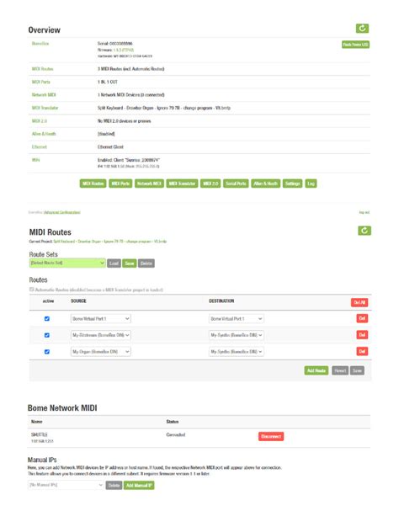Click the Add Route button
This screenshot has width=399, height=532.
(x=317, y=370)
